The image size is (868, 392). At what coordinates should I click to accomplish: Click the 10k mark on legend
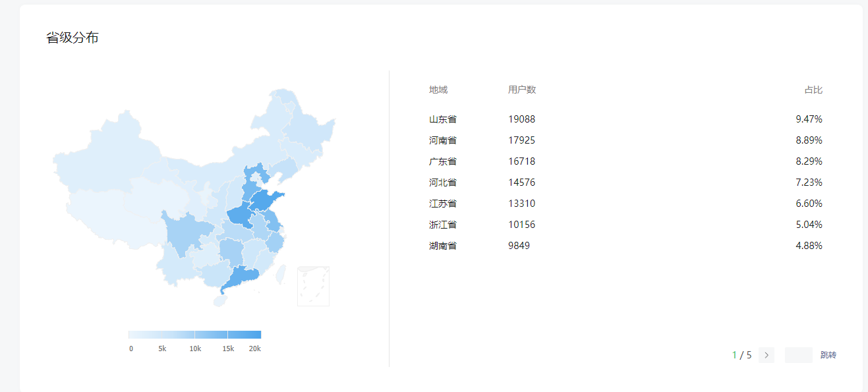click(x=195, y=349)
